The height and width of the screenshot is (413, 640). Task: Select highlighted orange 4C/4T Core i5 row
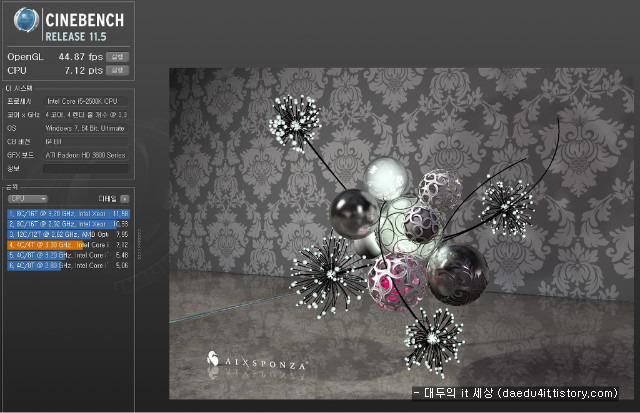pos(69,245)
